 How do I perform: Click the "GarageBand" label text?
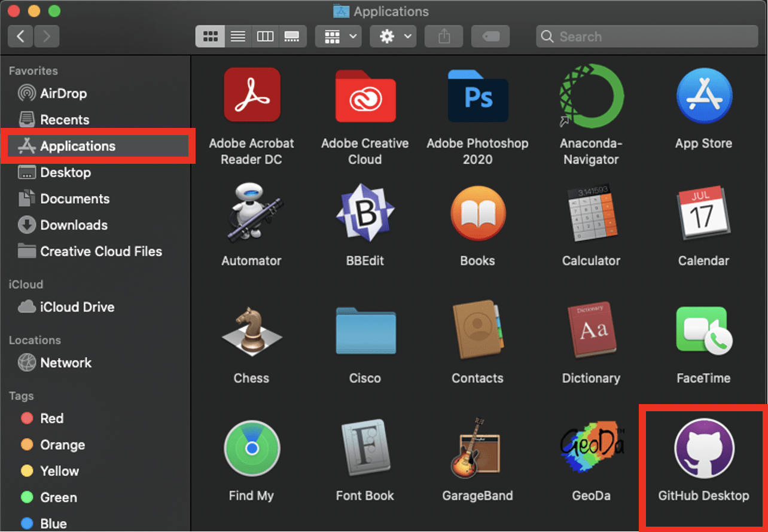478,496
